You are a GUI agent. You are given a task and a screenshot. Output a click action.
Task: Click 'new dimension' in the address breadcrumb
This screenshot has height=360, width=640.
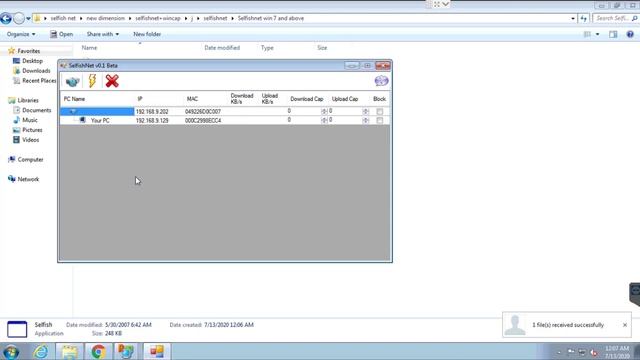tap(105, 18)
